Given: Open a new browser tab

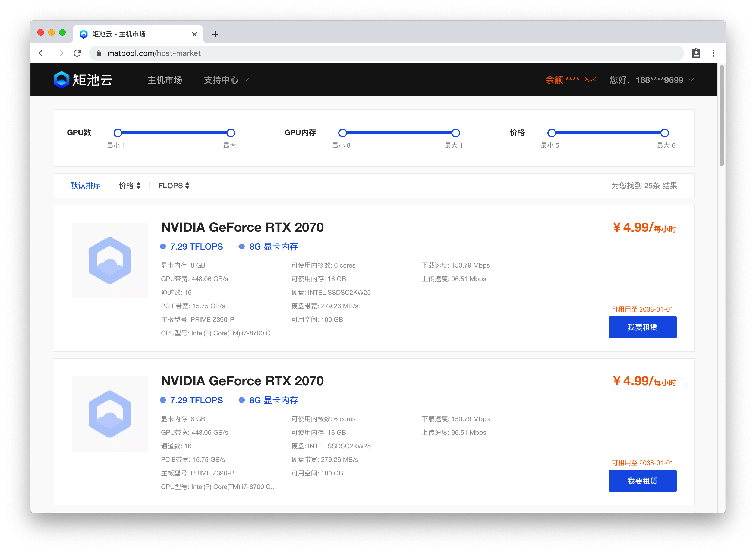Looking at the screenshot, I should click(215, 34).
